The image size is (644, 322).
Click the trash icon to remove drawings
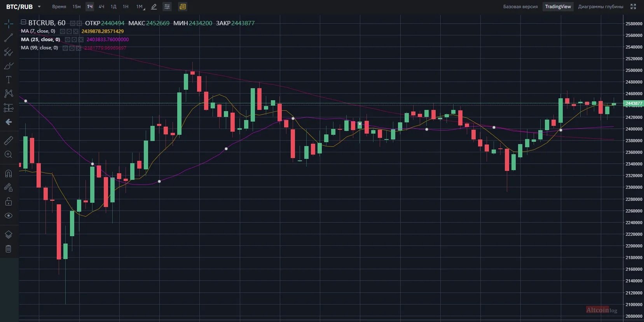[x=9, y=249]
